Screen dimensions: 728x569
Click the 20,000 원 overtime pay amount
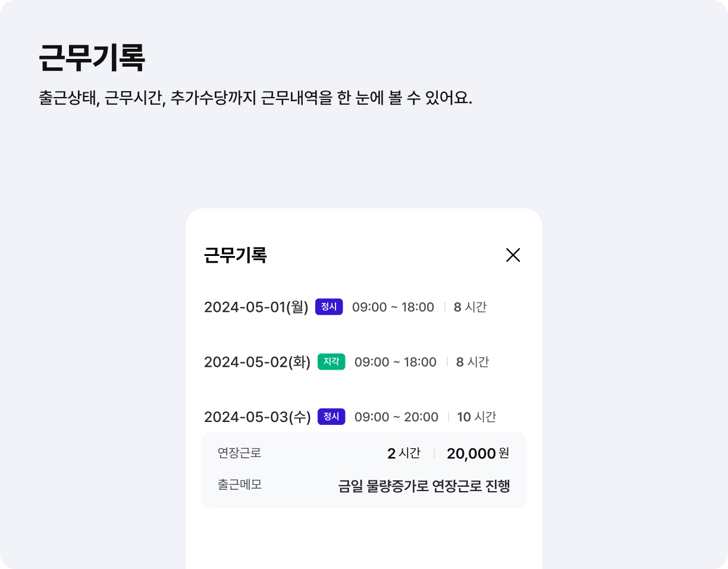[x=478, y=454]
